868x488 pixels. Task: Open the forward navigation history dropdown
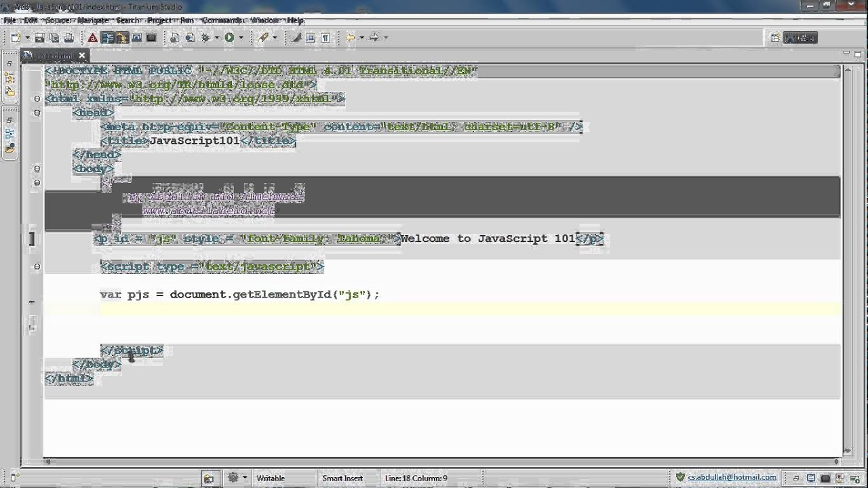[x=386, y=38]
